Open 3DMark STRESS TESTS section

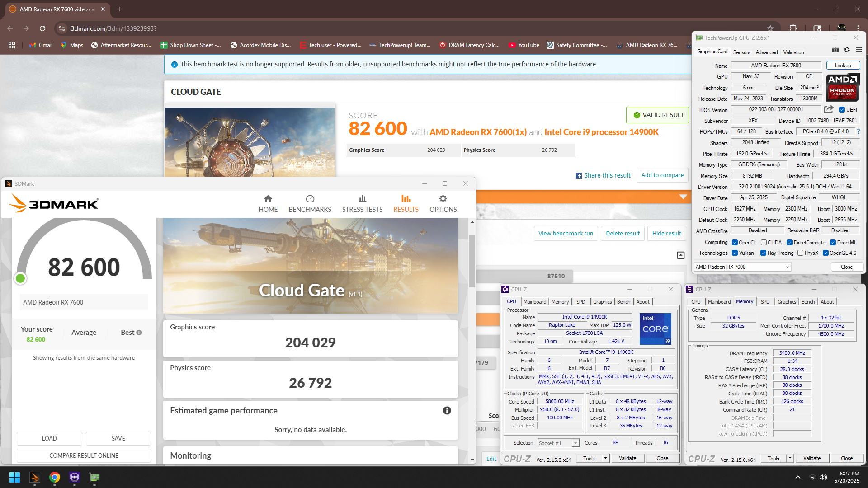pyautogui.click(x=362, y=204)
